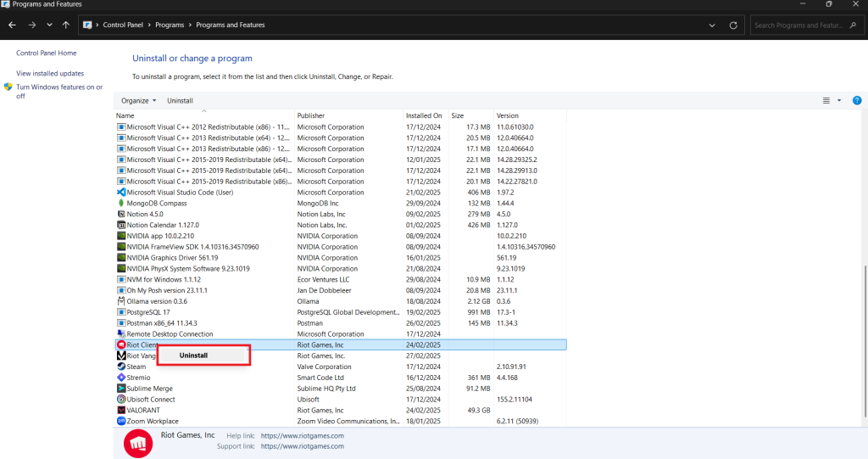Open View installed updates link
Screen dimensions: 868x459
click(x=50, y=73)
